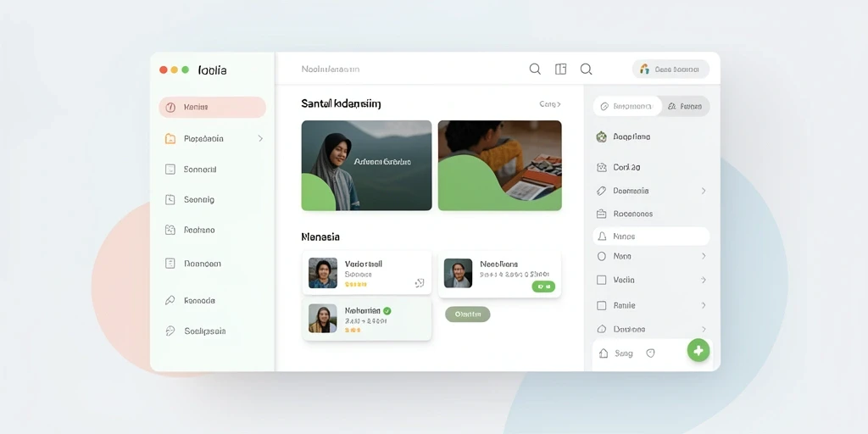Click the magnifier icon beside the panel-layout icon
Viewport: 868px width, 434px height.
pos(535,70)
